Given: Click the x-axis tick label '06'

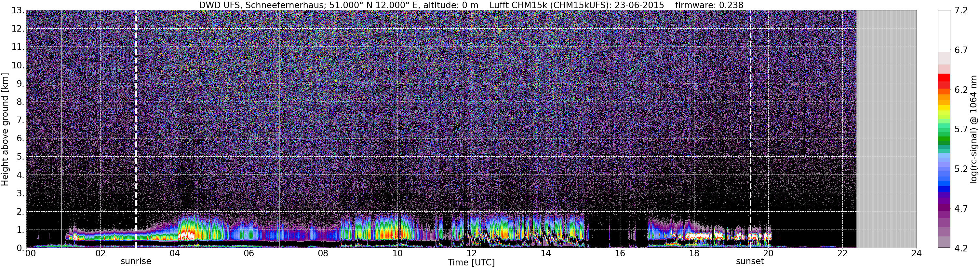Looking at the screenshot, I should click(x=248, y=253).
